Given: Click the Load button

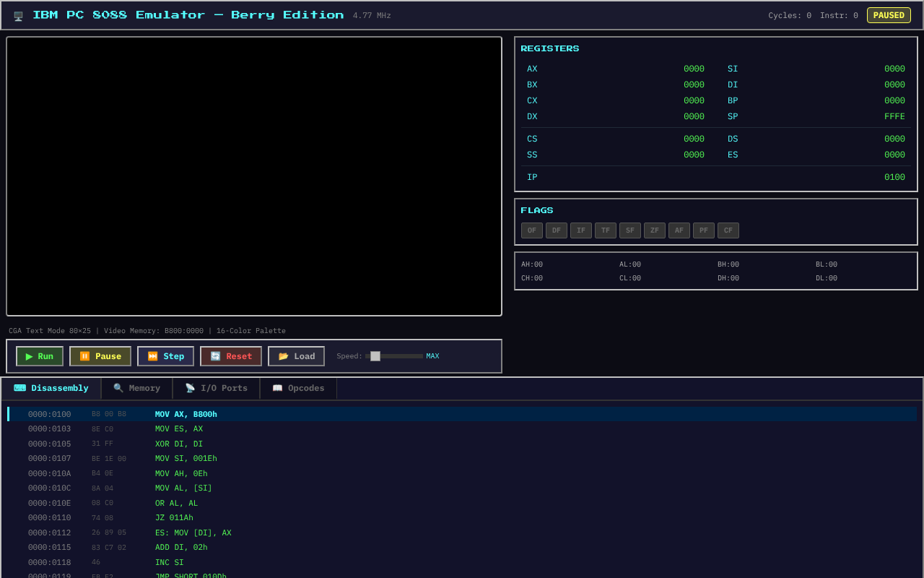Looking at the screenshot, I should coord(296,355).
